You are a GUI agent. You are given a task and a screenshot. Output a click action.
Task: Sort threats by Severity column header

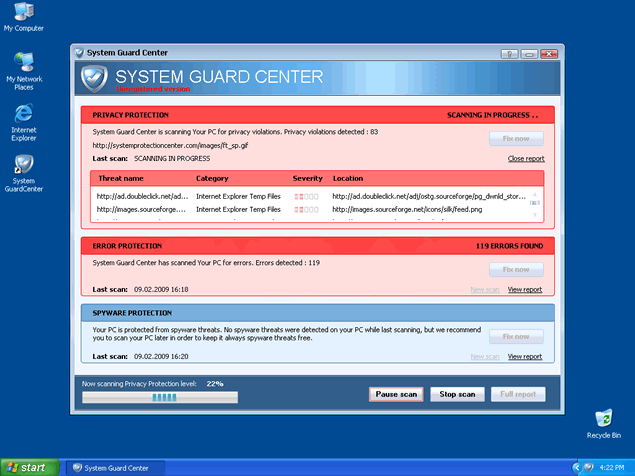tap(307, 178)
